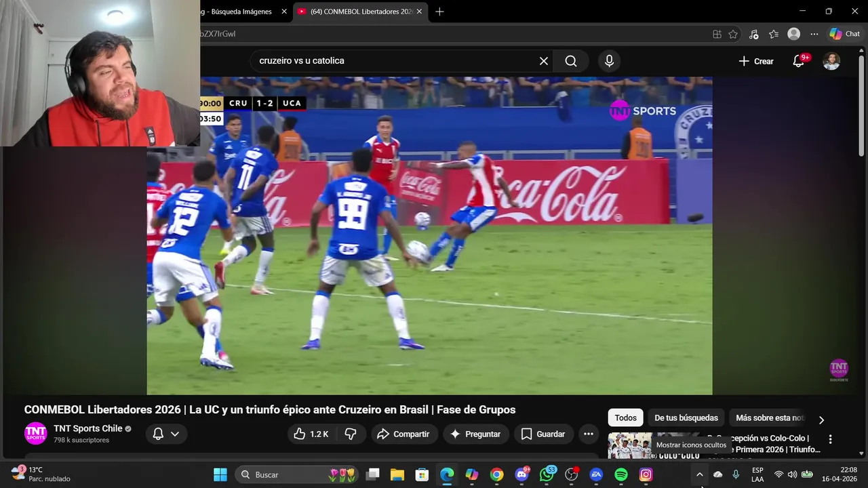This screenshot has height=488, width=868.
Task: Click the microphone tray icon
Action: point(736,474)
